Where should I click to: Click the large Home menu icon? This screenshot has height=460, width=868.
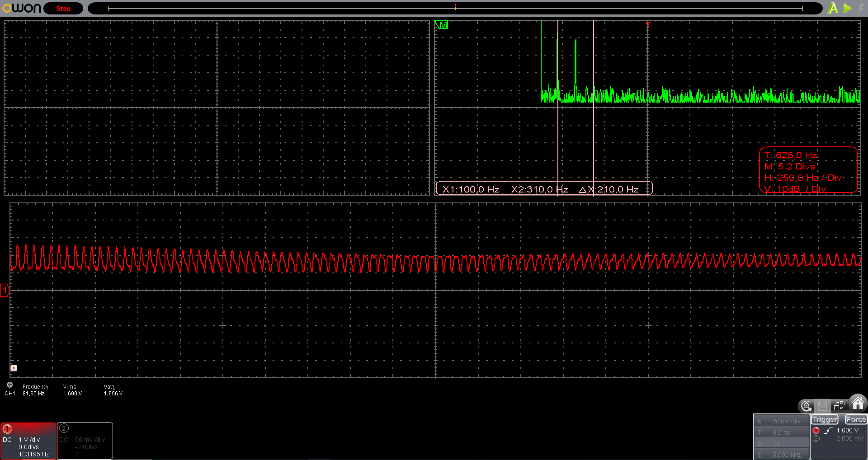[x=858, y=402]
